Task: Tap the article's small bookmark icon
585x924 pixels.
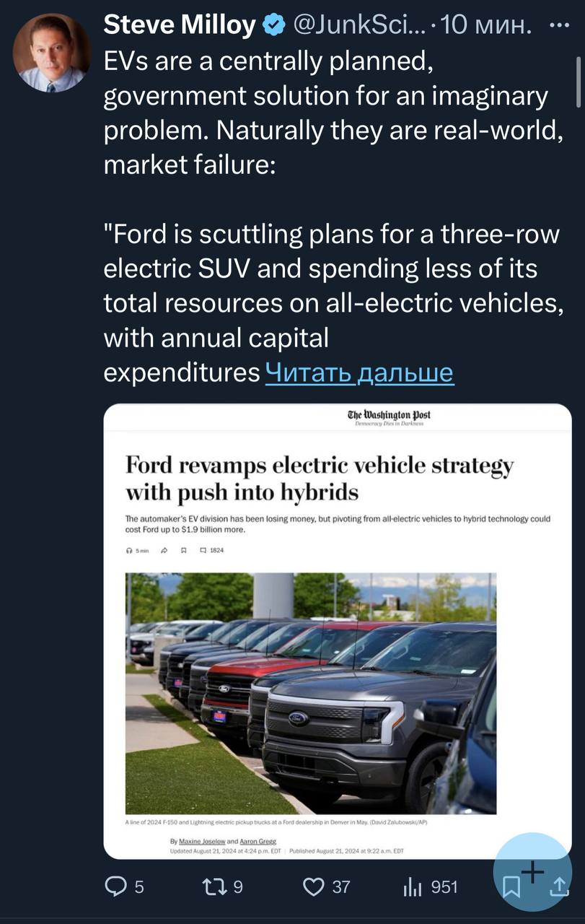Action: coord(183,550)
